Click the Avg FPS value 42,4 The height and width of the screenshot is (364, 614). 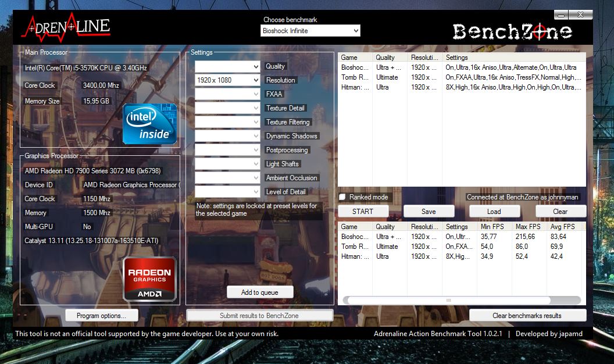coord(556,256)
